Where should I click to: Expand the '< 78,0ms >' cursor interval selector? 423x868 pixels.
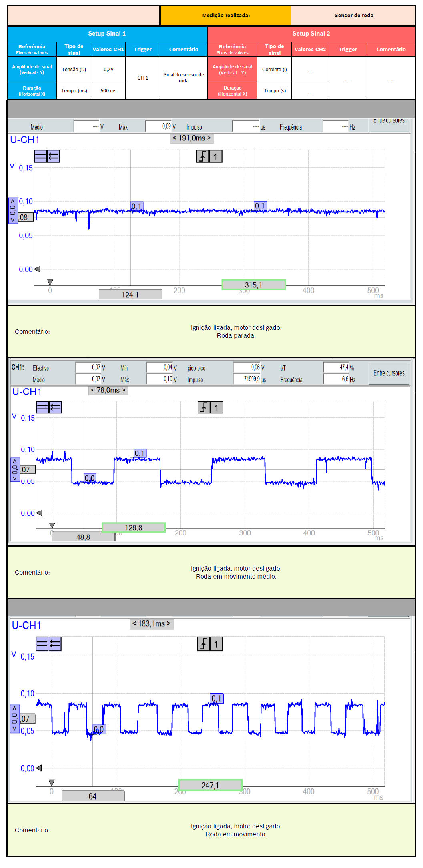(108, 390)
